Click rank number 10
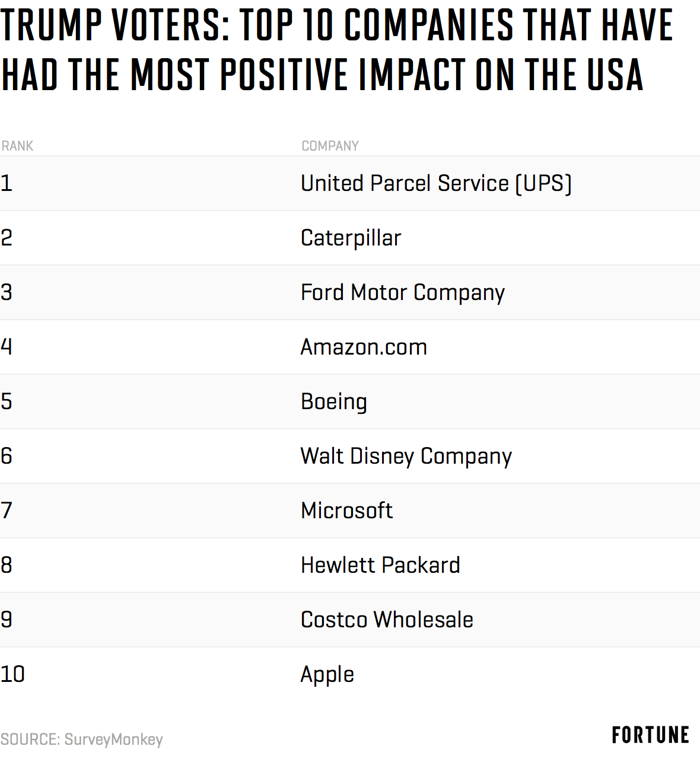700x759 pixels. coord(12,674)
